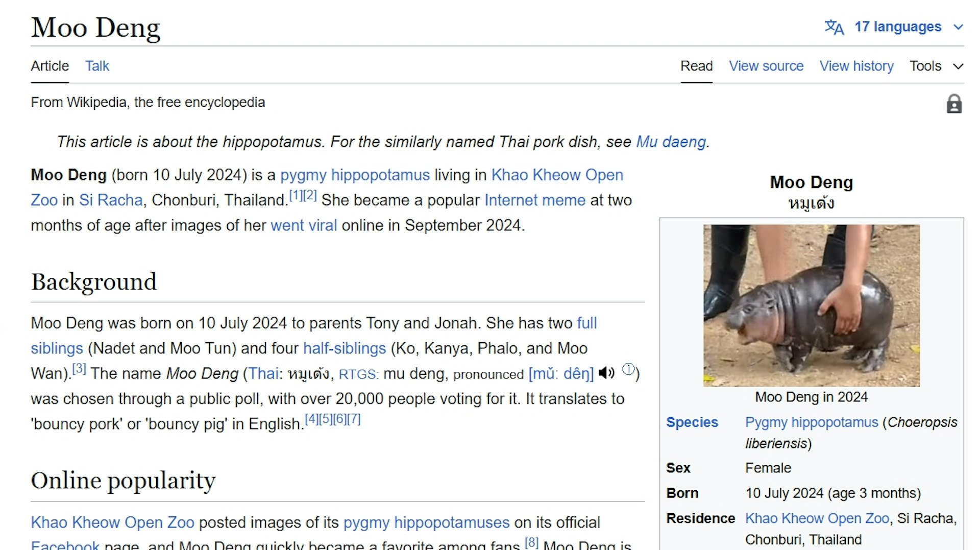
Task: Open the infobox Pygmy hippopotamus link
Action: pos(812,422)
